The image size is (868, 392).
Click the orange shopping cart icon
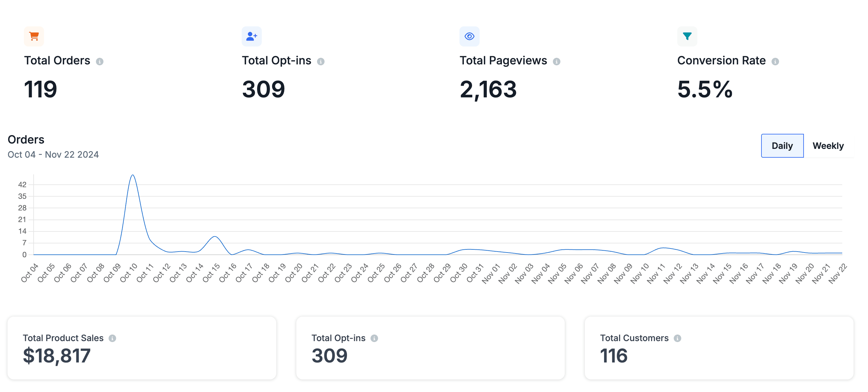34,36
